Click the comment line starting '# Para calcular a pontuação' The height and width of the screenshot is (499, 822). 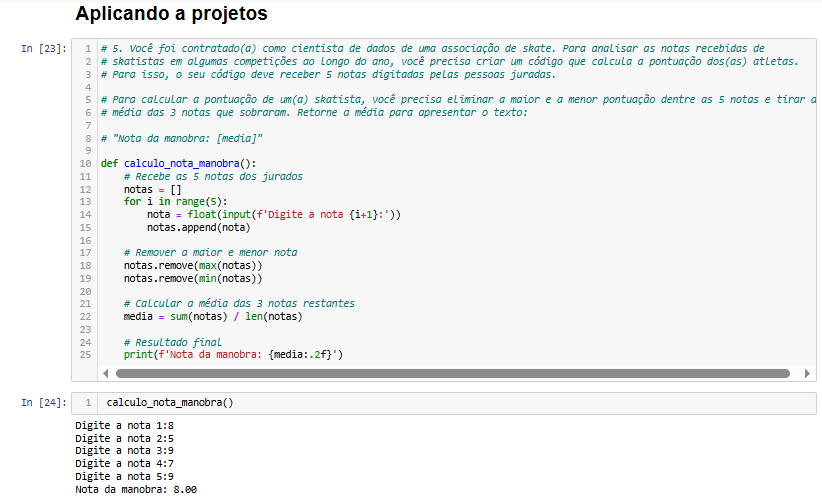click(x=458, y=100)
